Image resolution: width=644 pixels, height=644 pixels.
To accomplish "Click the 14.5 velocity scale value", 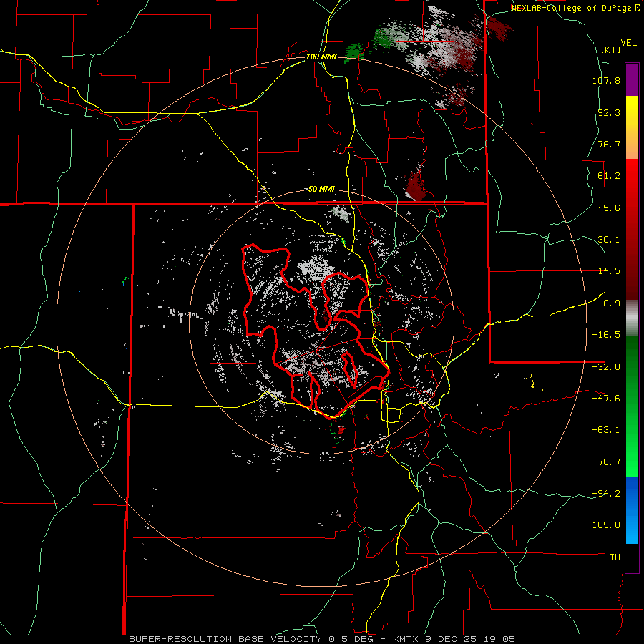I will [609, 271].
